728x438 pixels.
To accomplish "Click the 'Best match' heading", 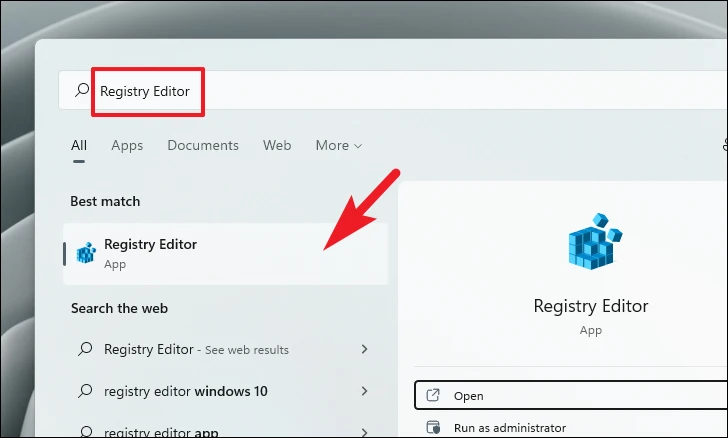I will coord(105,201).
